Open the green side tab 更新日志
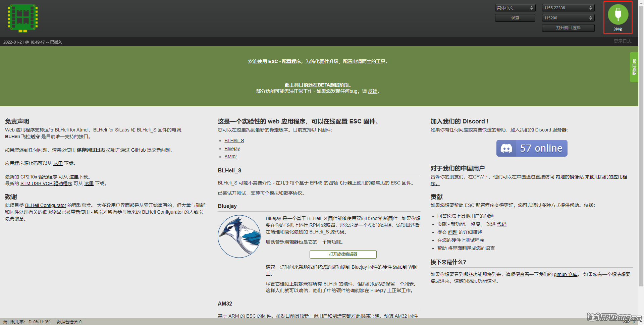Viewport: 644px width, 325px height. [x=634, y=67]
